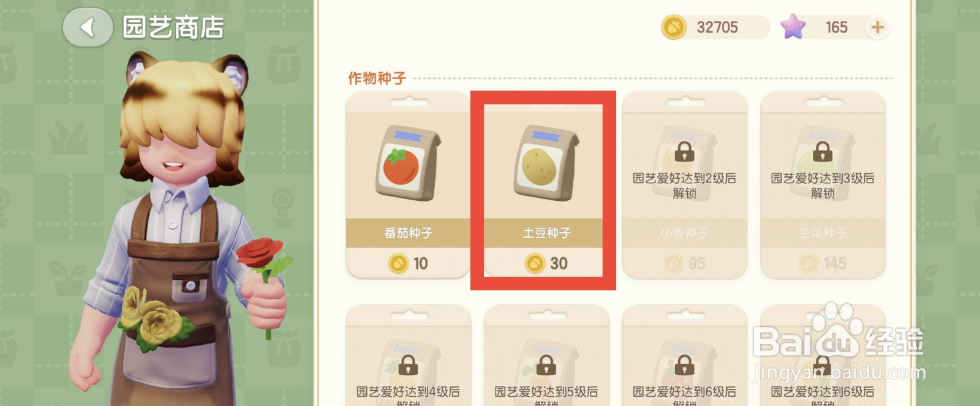Select the tomato seed packet icon
This screenshot has height=406, width=980.
pos(408,163)
